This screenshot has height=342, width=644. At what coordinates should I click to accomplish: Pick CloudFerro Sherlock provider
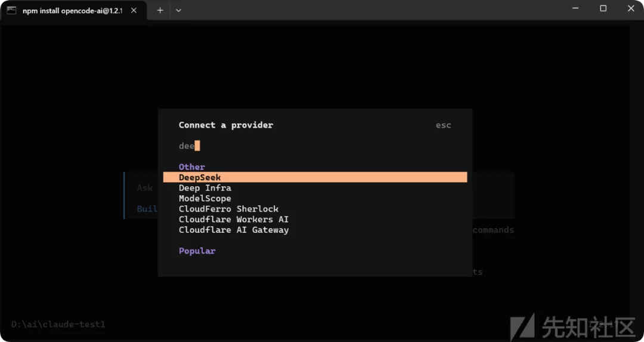point(228,209)
